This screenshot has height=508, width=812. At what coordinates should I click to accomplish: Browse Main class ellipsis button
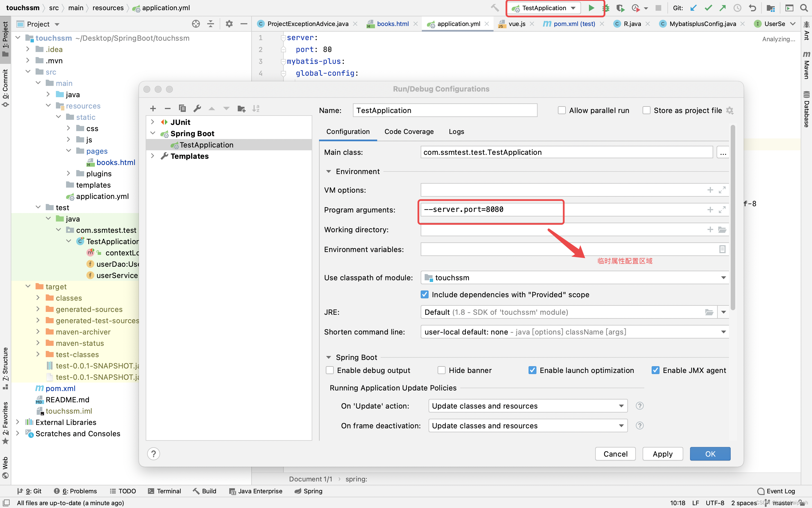[723, 152]
